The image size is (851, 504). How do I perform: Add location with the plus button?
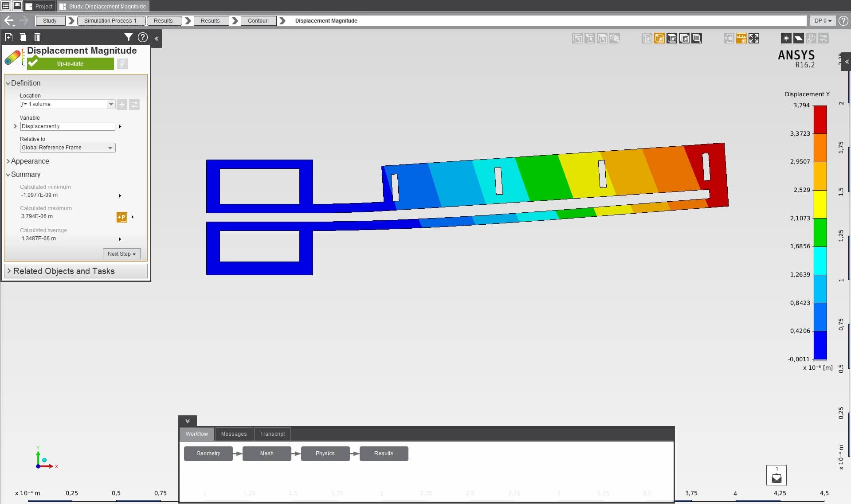[122, 105]
